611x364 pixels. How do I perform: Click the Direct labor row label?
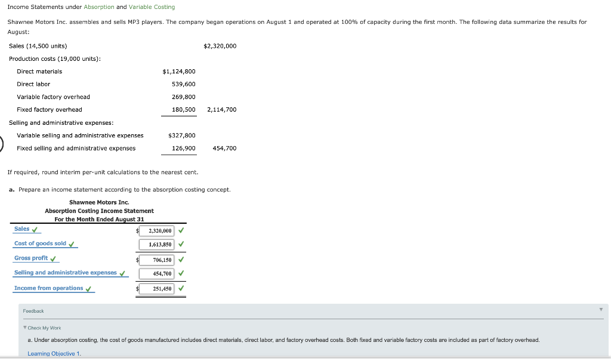pyautogui.click(x=33, y=84)
